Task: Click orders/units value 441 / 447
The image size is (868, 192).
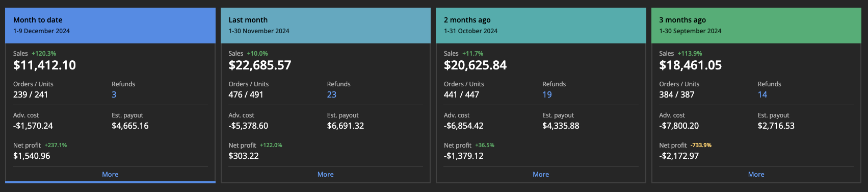Action: 461,94
